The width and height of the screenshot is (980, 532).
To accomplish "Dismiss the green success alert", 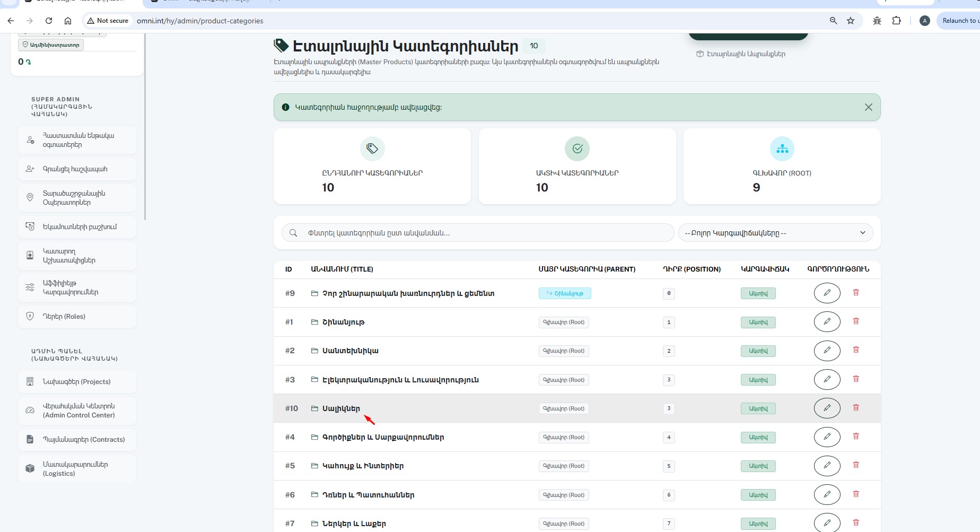I will [x=868, y=107].
